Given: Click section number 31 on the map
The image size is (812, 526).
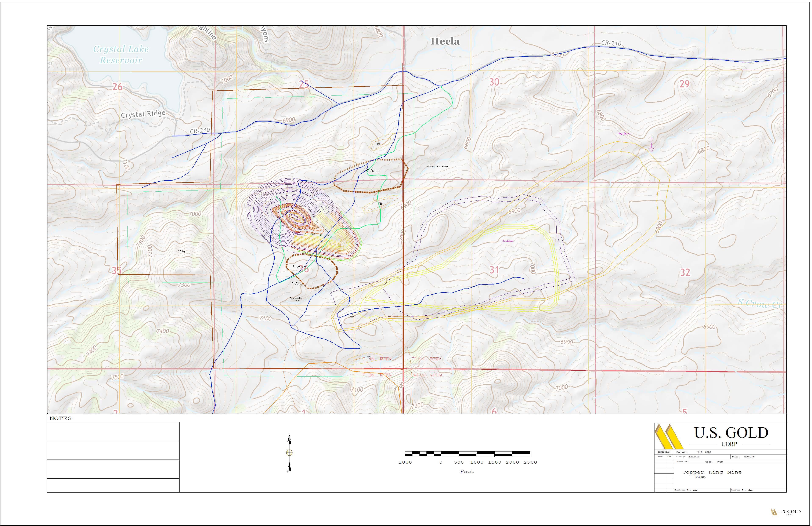Looking at the screenshot, I should coord(494,270).
